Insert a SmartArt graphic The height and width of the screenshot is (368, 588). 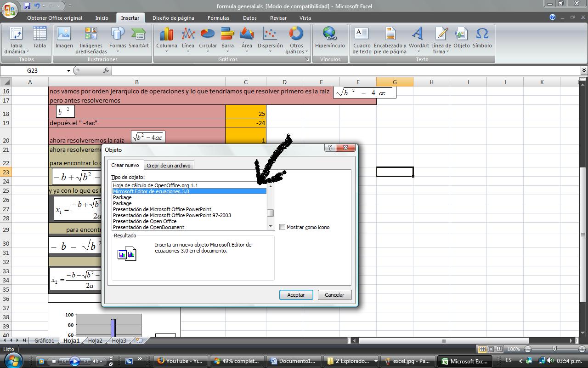click(x=138, y=38)
